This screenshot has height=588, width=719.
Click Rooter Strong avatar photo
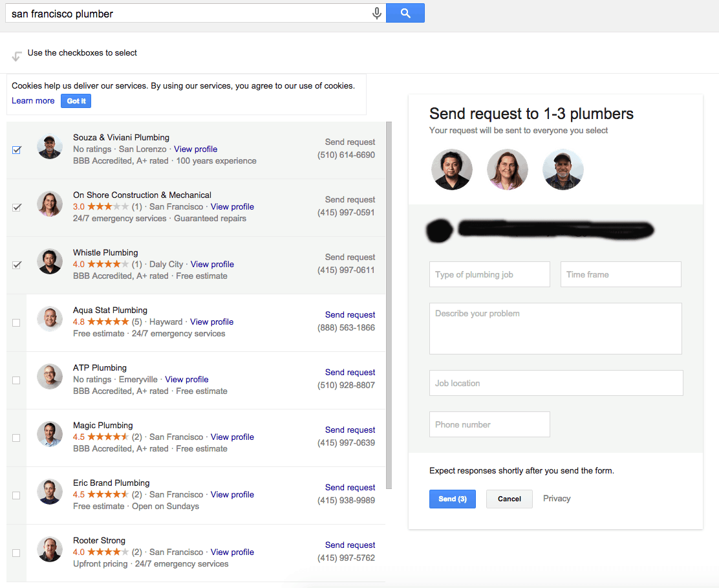50,549
